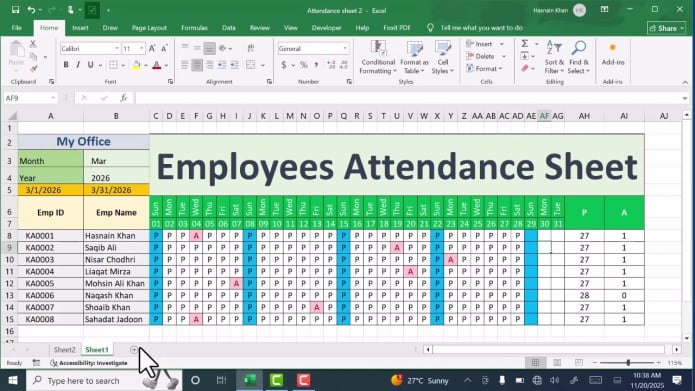Screen dimensions: 695x391
Task: Switch to the Page Layout tab
Action: pos(149,27)
